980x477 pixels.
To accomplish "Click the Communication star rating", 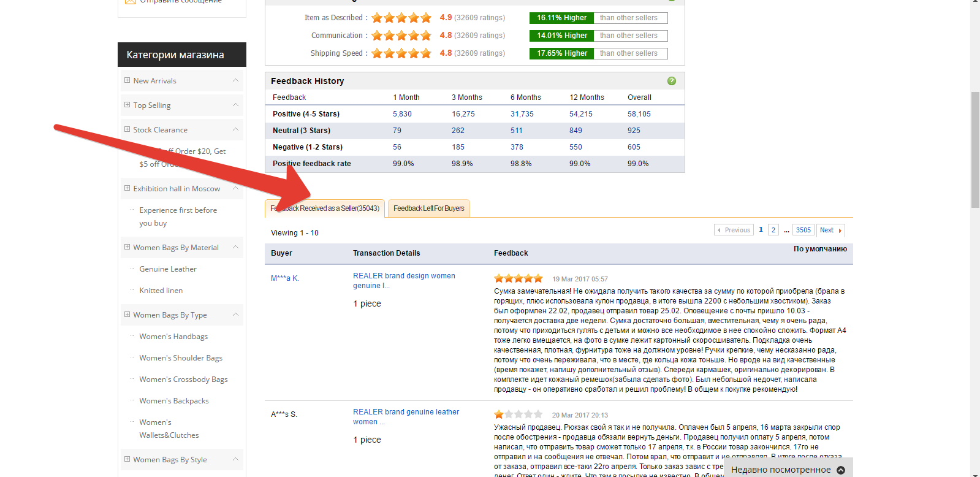I will coord(401,36).
